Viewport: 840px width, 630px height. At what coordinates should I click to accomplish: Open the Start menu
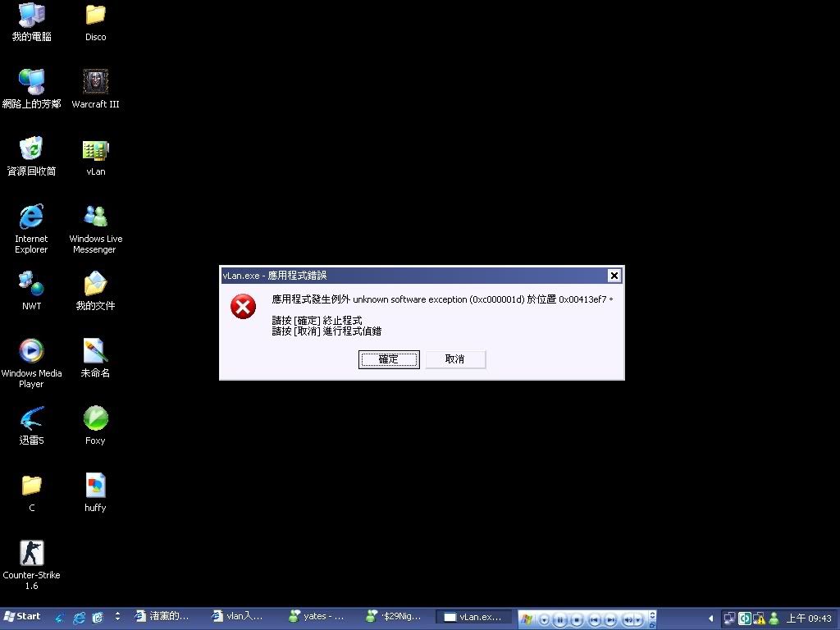(23, 617)
